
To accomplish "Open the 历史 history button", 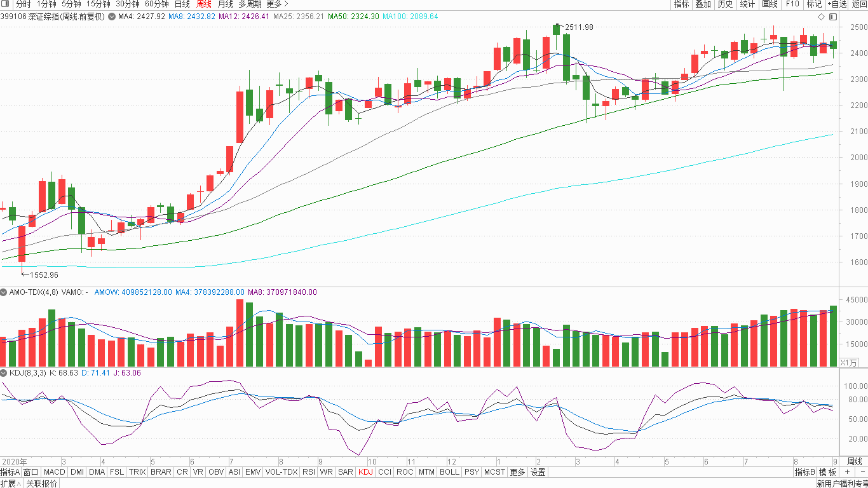I will 725,4.
